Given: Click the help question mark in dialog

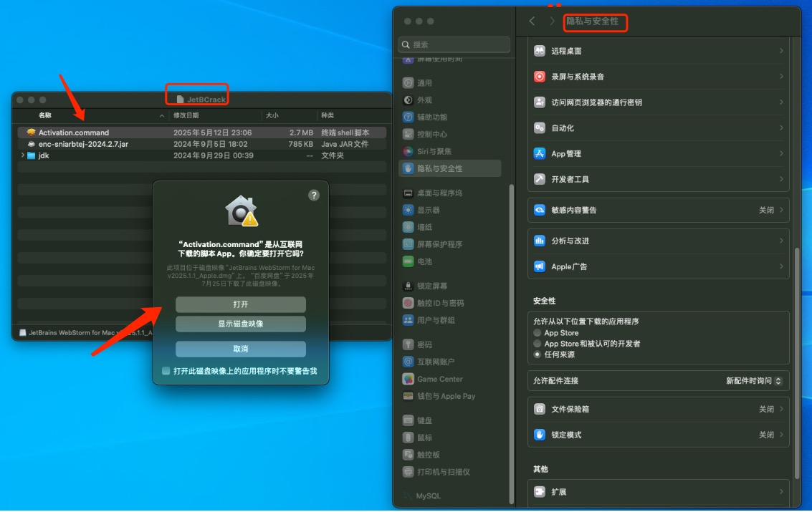Looking at the screenshot, I should (314, 195).
